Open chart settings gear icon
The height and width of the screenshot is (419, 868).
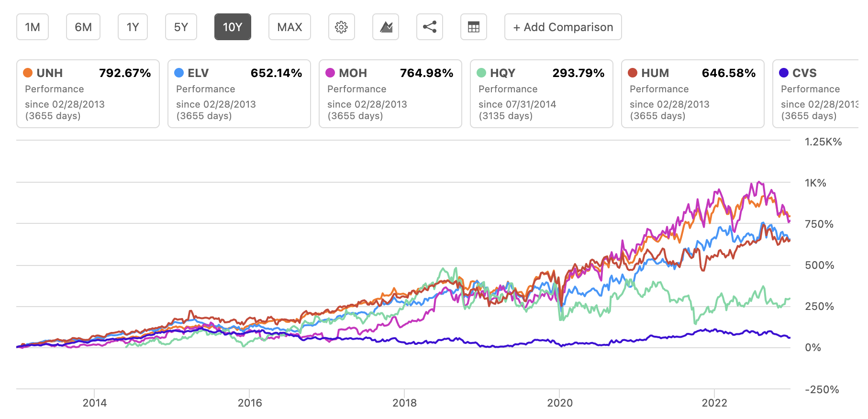click(341, 27)
